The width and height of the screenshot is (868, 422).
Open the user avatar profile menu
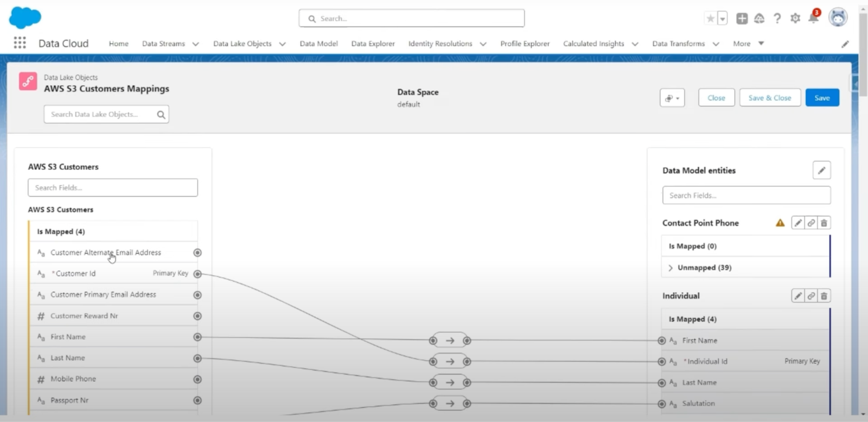click(838, 17)
